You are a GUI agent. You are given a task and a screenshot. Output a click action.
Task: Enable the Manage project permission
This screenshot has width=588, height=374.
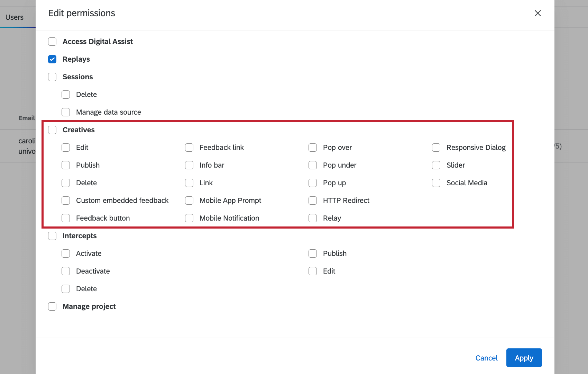tap(52, 306)
